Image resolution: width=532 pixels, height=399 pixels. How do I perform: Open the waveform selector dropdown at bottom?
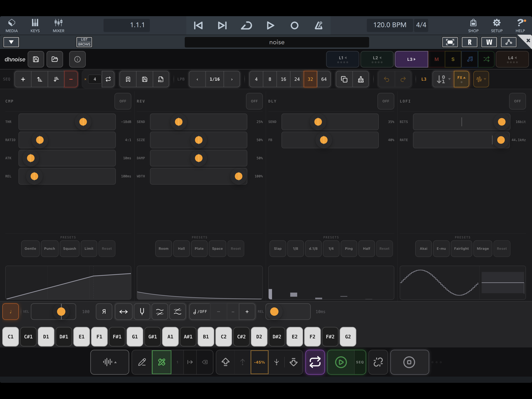tap(110, 362)
